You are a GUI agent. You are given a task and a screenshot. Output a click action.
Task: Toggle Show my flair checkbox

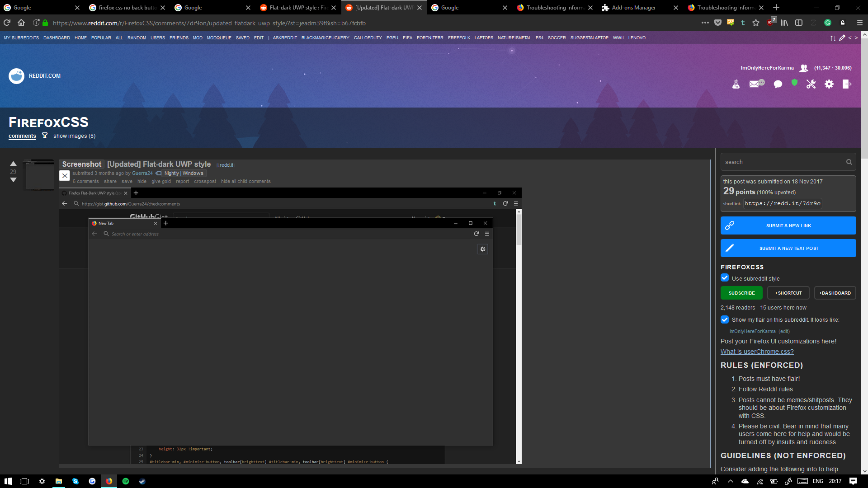(725, 319)
